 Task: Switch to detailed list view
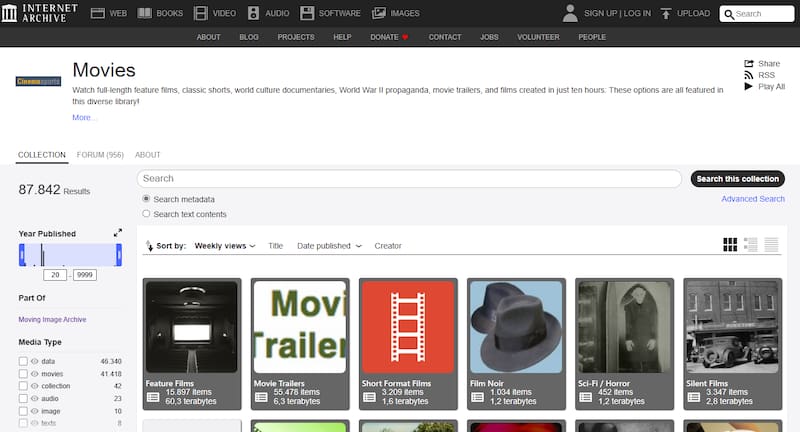coord(751,245)
